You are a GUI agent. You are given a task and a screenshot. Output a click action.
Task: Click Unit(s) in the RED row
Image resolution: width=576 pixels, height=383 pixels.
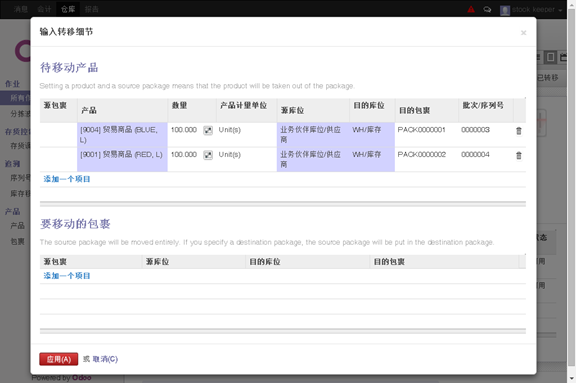point(230,155)
